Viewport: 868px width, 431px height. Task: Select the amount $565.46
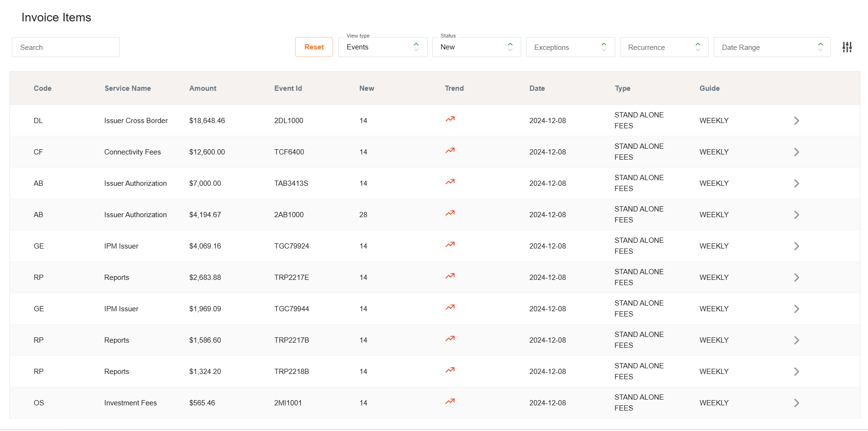click(202, 403)
